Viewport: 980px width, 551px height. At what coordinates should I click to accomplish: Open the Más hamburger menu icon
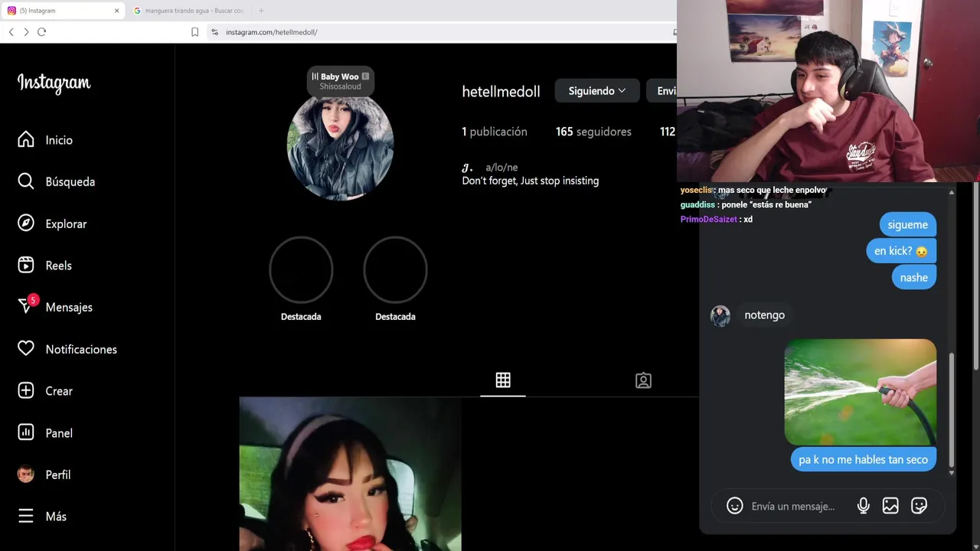[x=26, y=516]
